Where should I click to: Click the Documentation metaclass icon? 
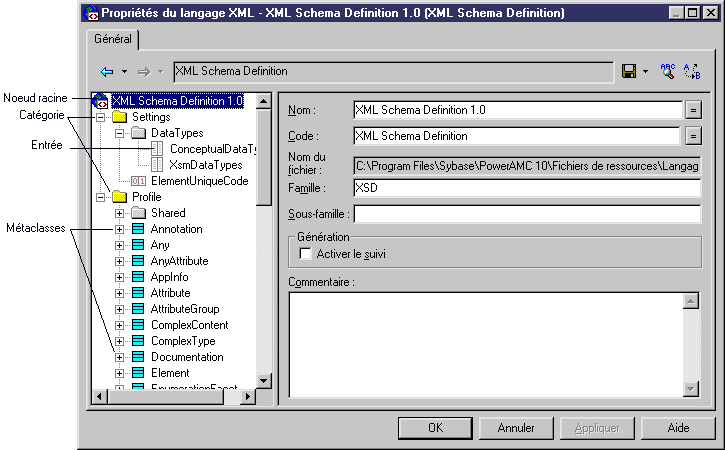click(x=138, y=357)
